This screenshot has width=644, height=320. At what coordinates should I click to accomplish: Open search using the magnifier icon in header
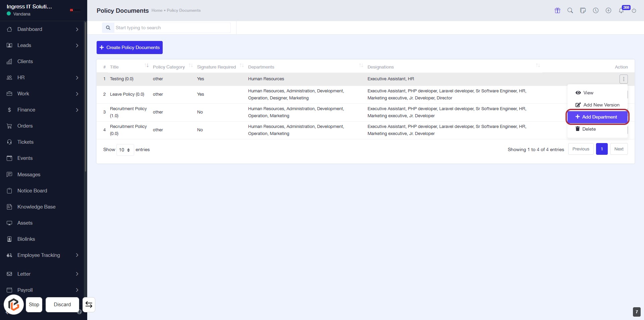pyautogui.click(x=570, y=10)
